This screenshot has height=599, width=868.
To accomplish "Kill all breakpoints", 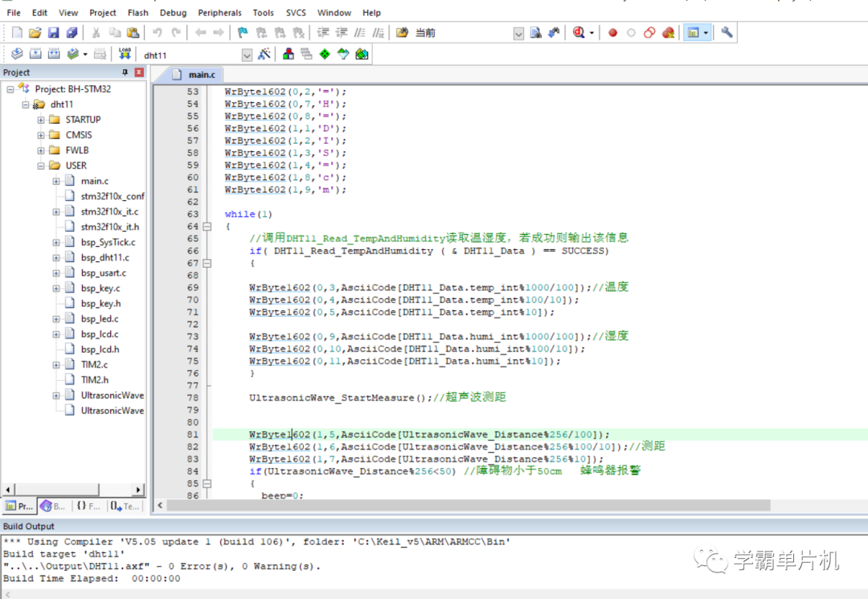I will pyautogui.click(x=668, y=33).
